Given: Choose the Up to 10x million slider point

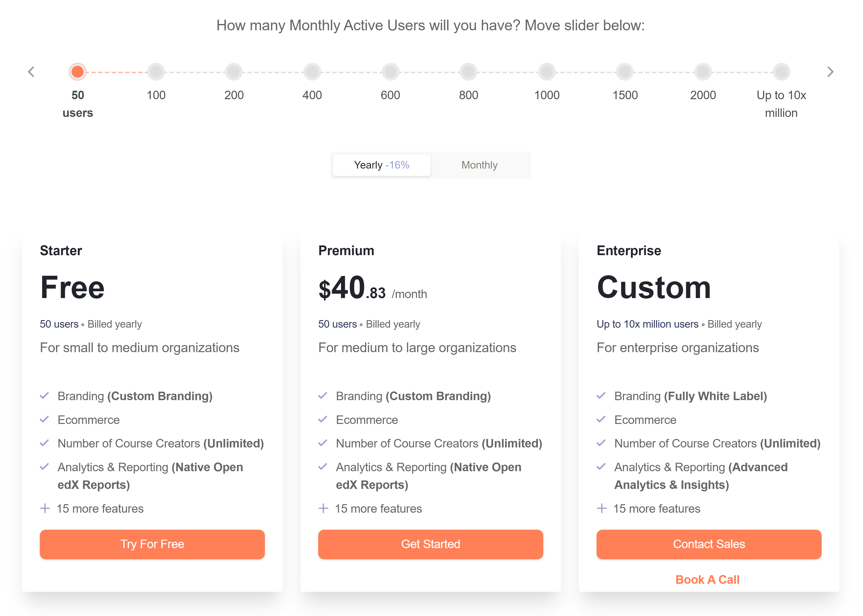Looking at the screenshot, I should [x=781, y=72].
